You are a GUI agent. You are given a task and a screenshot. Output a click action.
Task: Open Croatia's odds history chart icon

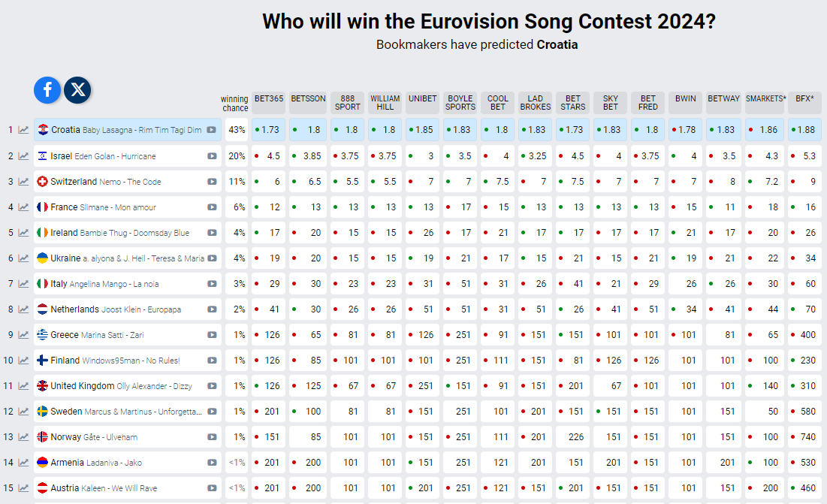(24, 130)
